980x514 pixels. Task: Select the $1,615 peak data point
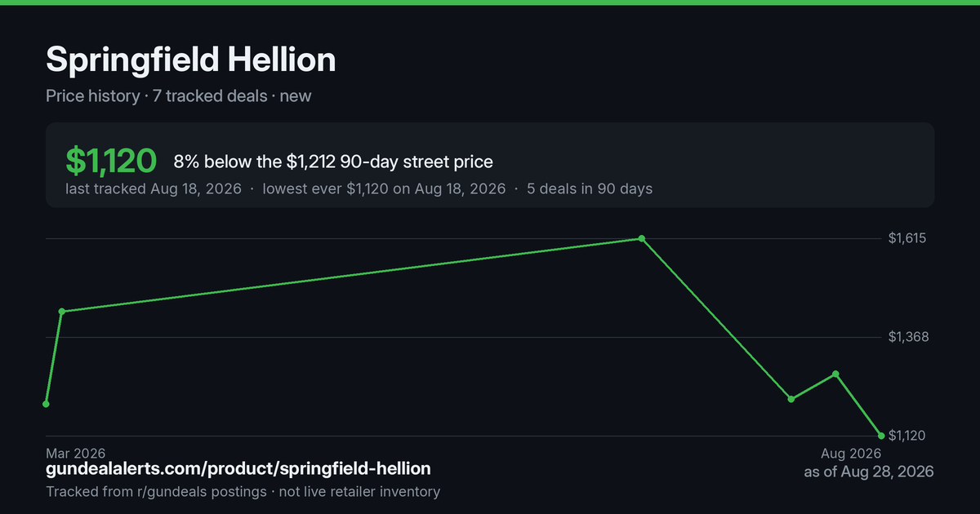(642, 238)
